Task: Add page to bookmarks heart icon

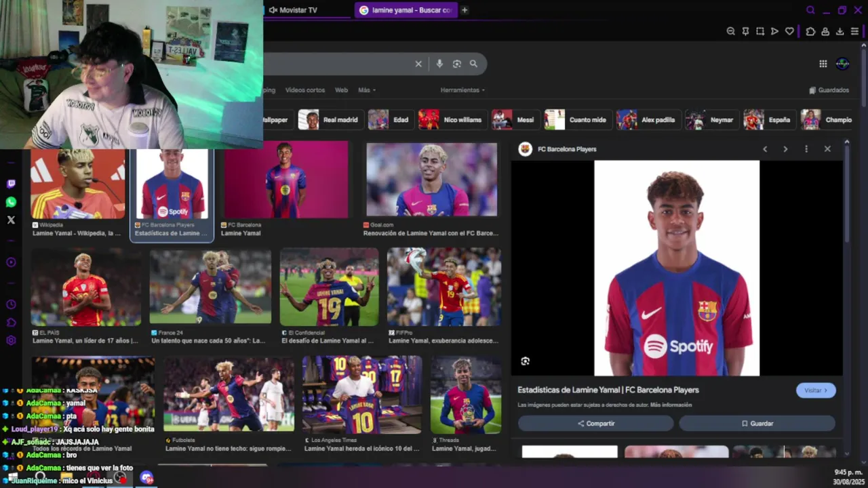Action: tap(789, 31)
